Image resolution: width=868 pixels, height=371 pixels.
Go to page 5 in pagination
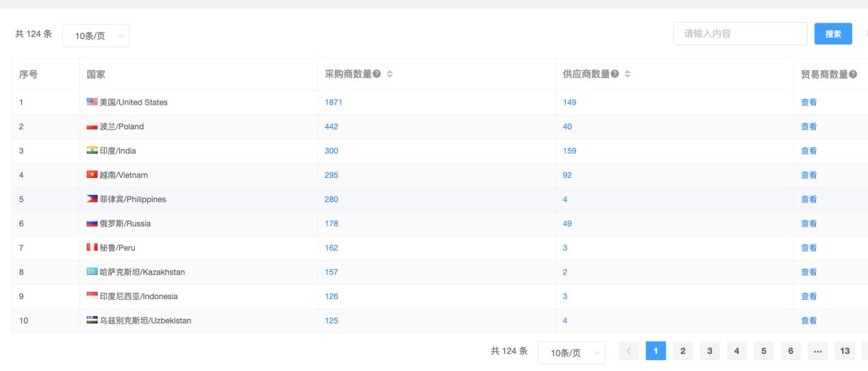[x=763, y=352]
